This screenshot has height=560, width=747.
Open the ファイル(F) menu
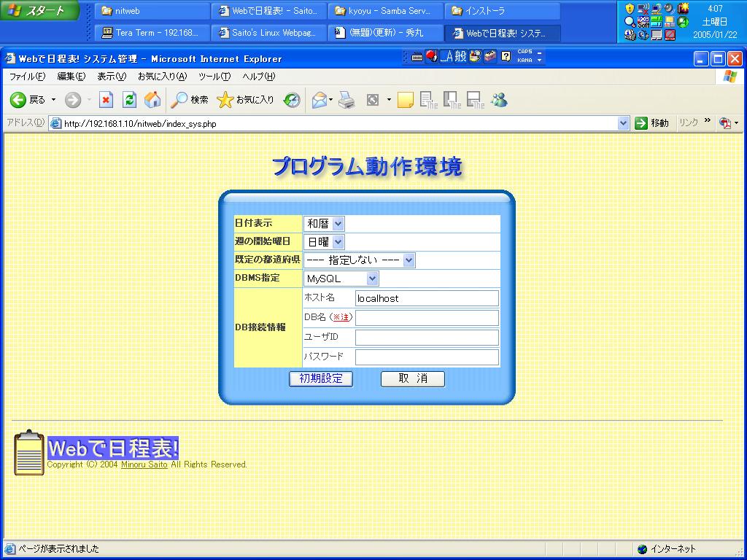27,77
